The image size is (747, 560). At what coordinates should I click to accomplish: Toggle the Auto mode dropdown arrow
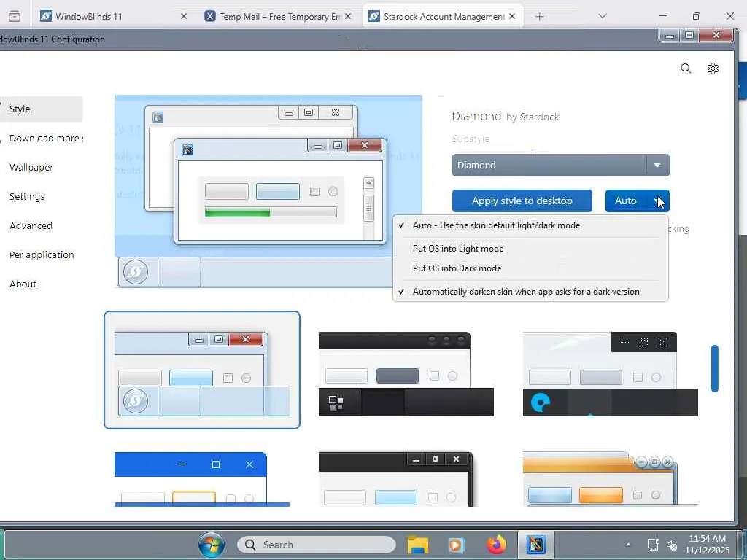659,201
